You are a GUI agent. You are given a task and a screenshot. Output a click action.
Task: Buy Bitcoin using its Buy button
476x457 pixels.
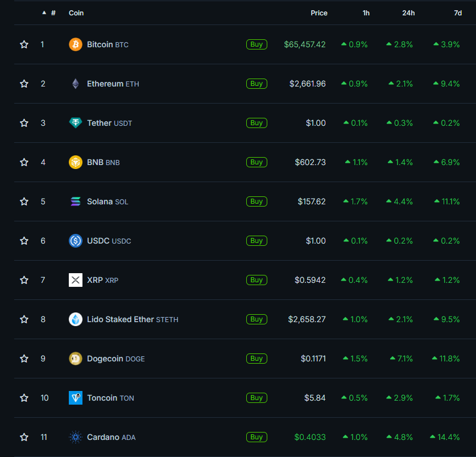(256, 44)
